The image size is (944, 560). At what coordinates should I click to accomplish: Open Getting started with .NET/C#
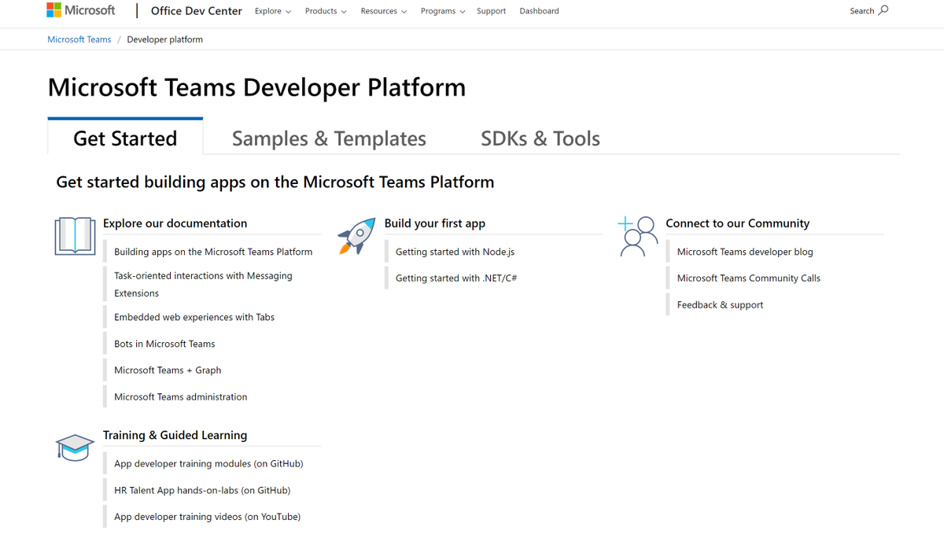(x=456, y=278)
